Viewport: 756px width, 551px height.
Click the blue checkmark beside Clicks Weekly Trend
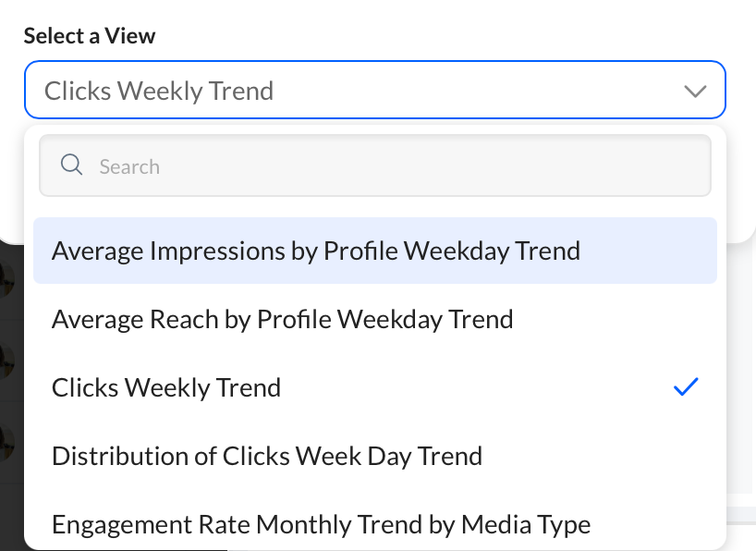[x=686, y=387]
